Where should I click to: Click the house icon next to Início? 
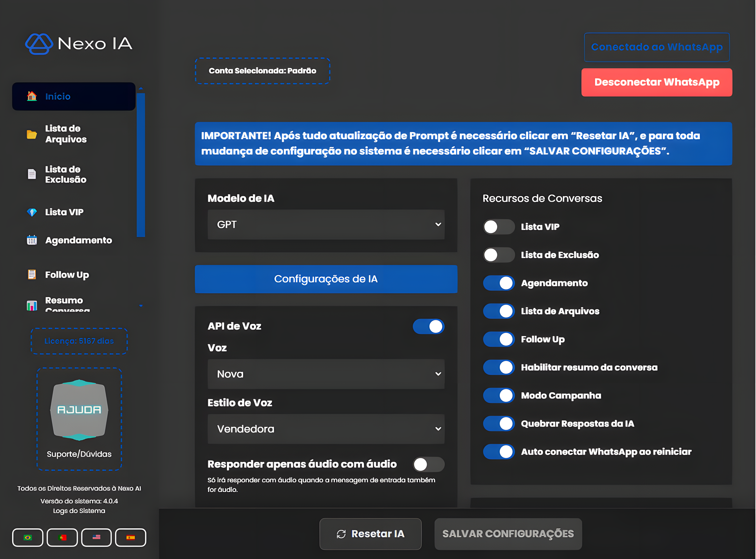tap(32, 96)
